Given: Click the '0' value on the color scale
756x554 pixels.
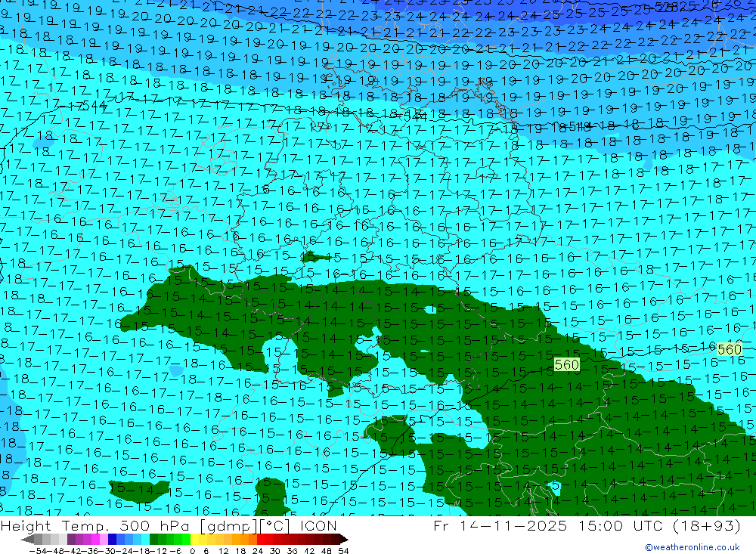Looking at the screenshot, I should tap(192, 551).
